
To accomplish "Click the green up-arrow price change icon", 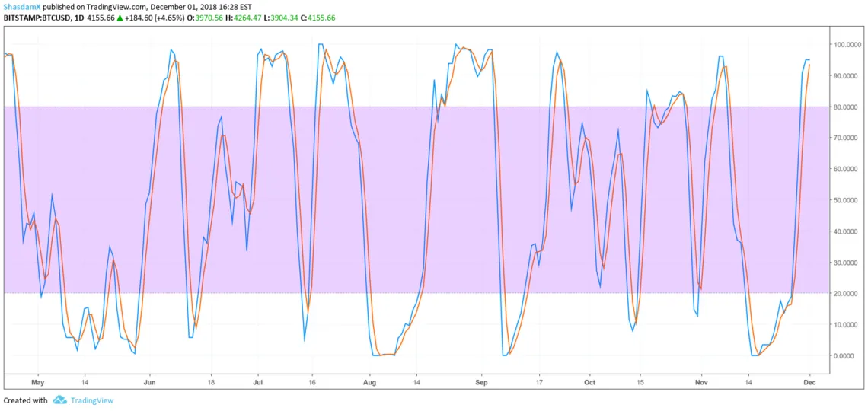I will click(120, 18).
